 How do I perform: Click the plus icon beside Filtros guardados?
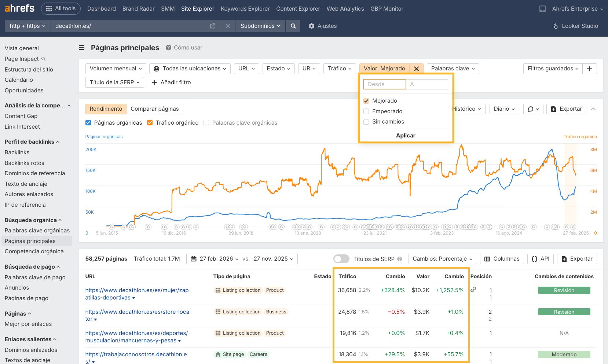pos(589,69)
